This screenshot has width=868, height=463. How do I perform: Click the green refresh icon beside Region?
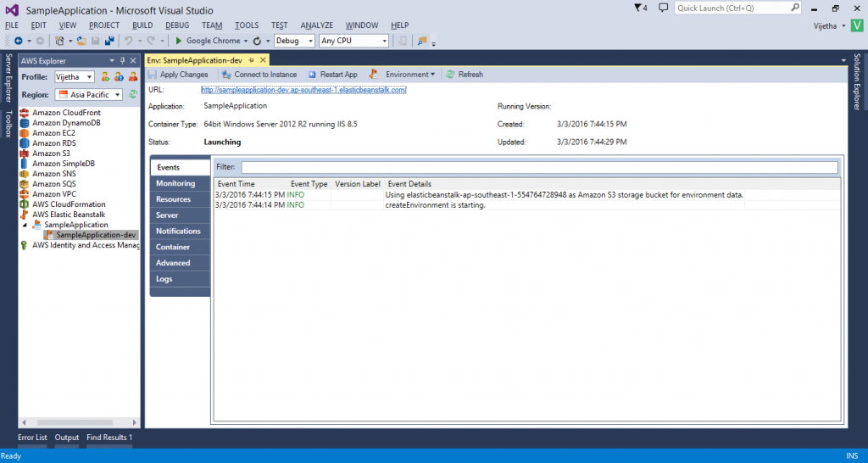(x=132, y=95)
